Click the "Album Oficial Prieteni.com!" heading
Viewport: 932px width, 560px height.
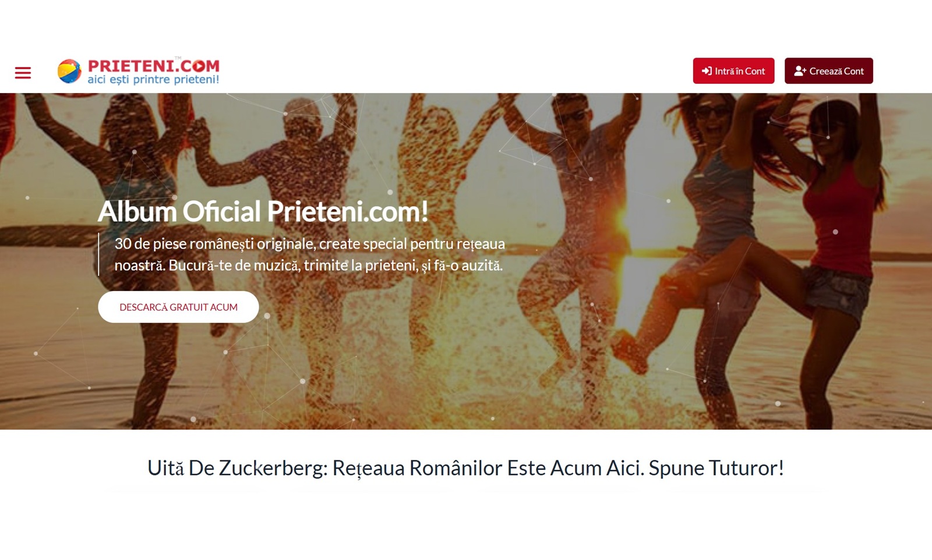tap(263, 211)
